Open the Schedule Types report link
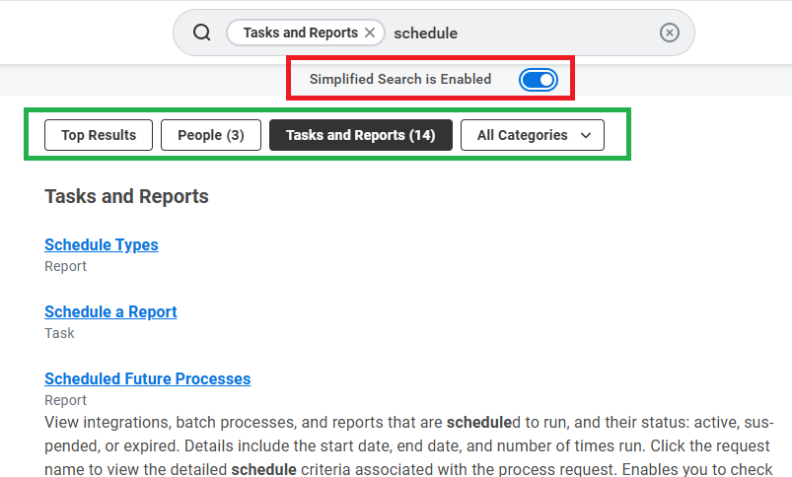792x477 pixels. point(101,245)
